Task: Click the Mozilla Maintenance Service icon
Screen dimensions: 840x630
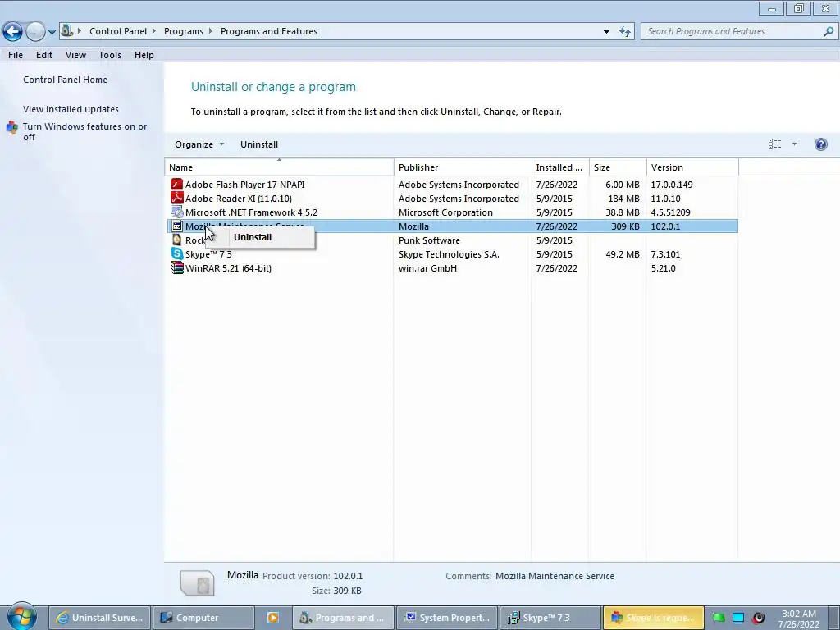Action: [176, 226]
